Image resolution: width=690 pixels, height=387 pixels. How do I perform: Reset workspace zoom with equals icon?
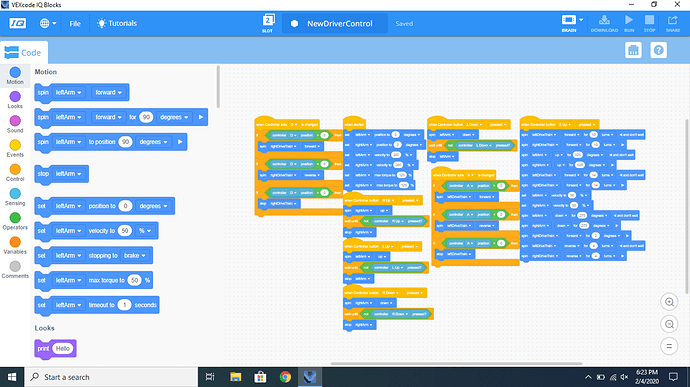pos(669,346)
